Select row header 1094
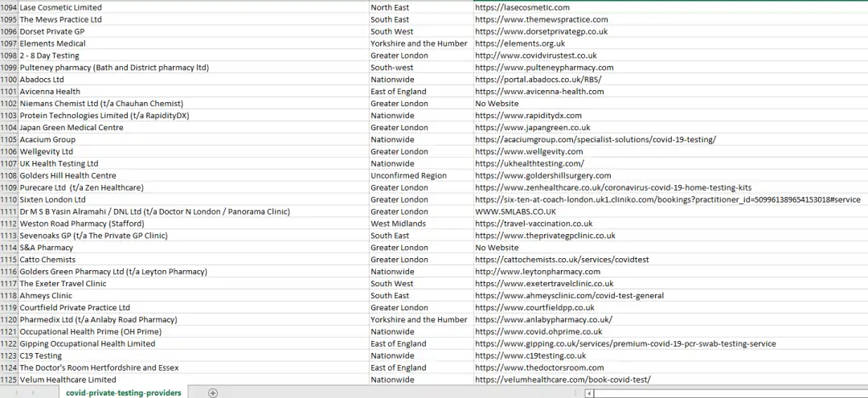The height and width of the screenshot is (398, 868). 9,8
